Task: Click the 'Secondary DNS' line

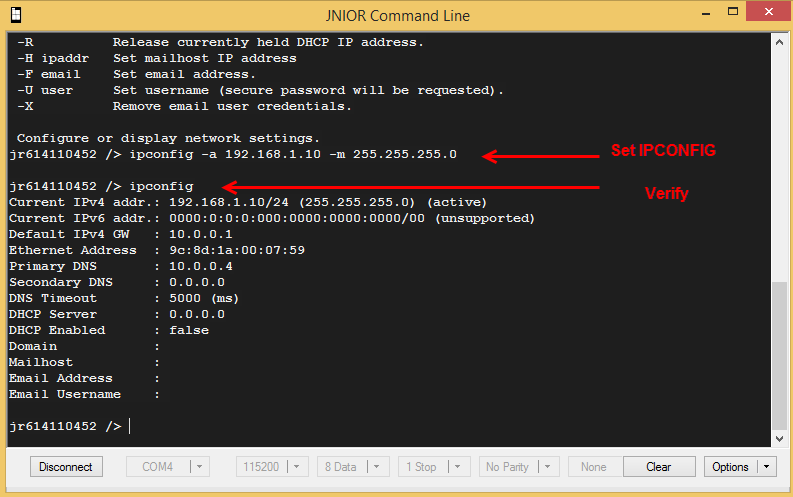Action: pyautogui.click(x=117, y=282)
